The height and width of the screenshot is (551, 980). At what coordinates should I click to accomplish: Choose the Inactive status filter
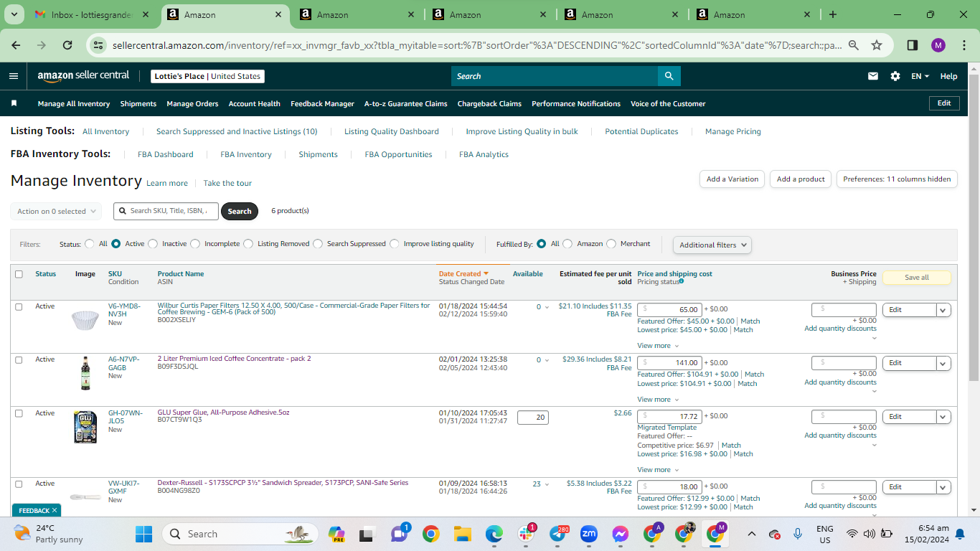153,244
